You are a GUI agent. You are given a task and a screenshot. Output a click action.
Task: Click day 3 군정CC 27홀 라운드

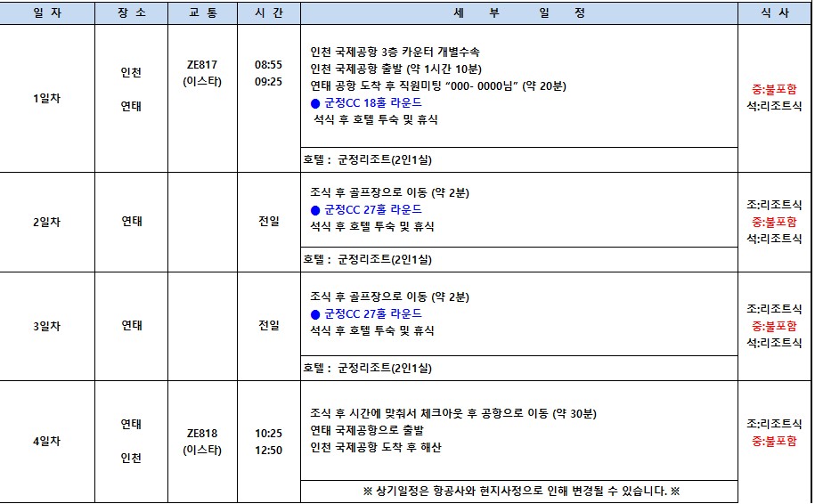coord(373,313)
